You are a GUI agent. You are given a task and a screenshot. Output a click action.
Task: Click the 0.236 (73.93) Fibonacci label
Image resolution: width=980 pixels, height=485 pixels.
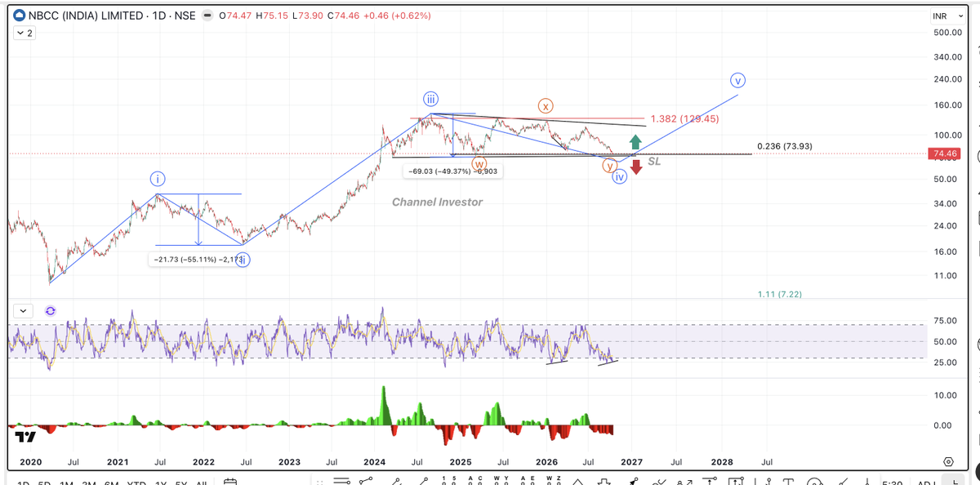(x=785, y=146)
